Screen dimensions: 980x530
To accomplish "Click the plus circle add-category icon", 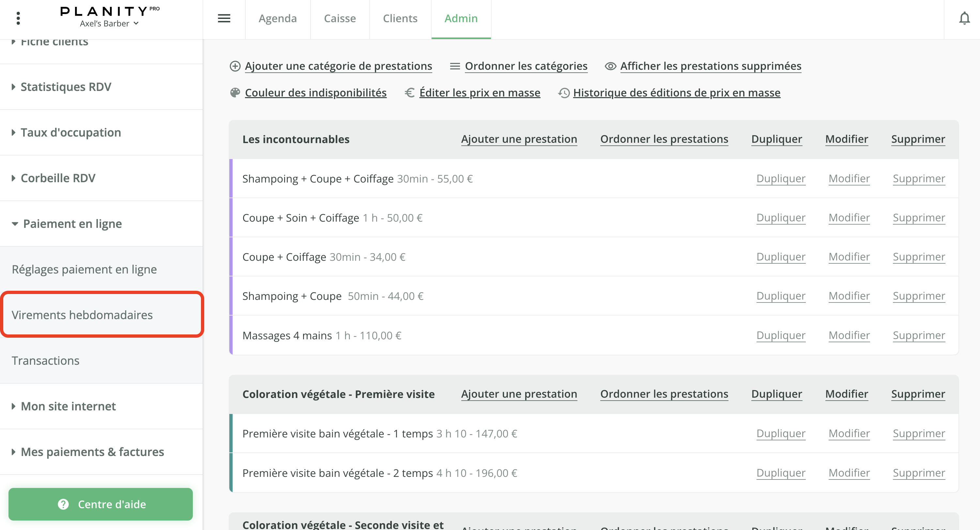I will [235, 66].
